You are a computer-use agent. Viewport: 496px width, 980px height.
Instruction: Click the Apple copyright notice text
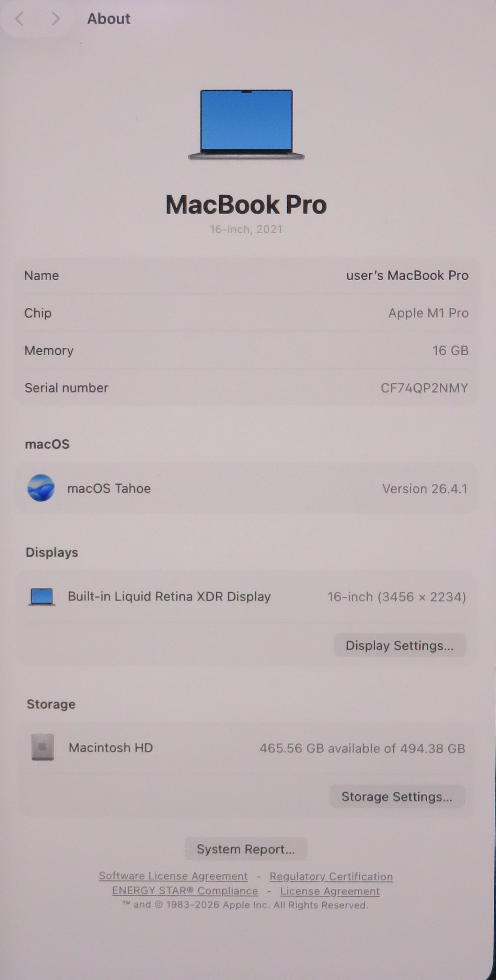(x=245, y=905)
